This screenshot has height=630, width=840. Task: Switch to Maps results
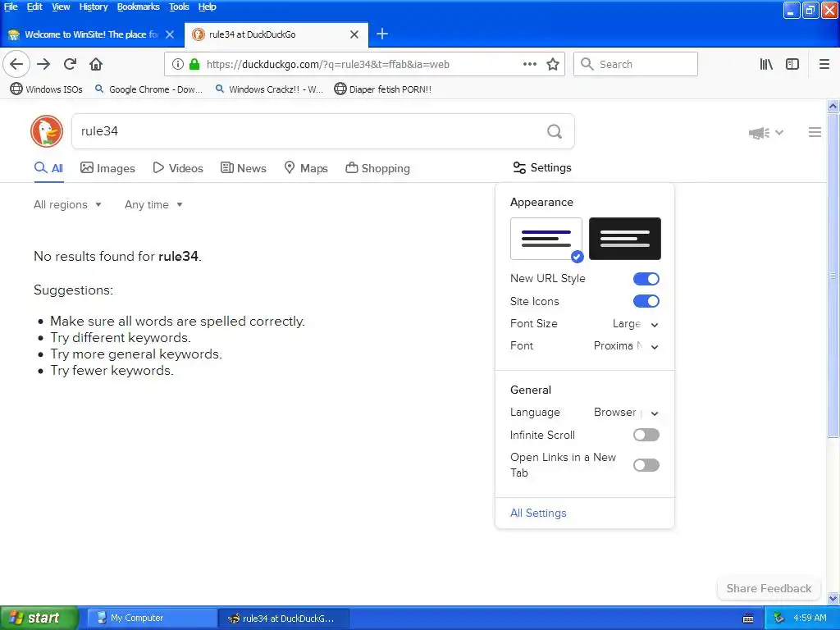pyautogui.click(x=306, y=168)
